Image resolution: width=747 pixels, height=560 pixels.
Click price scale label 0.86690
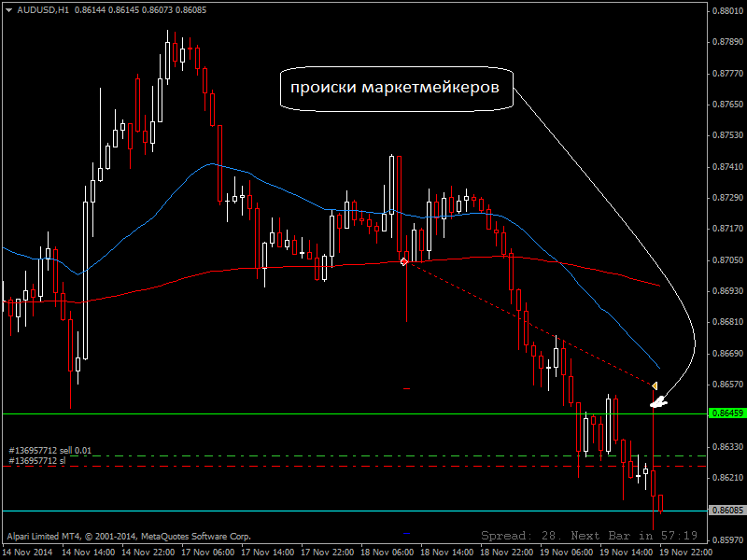coord(727,354)
